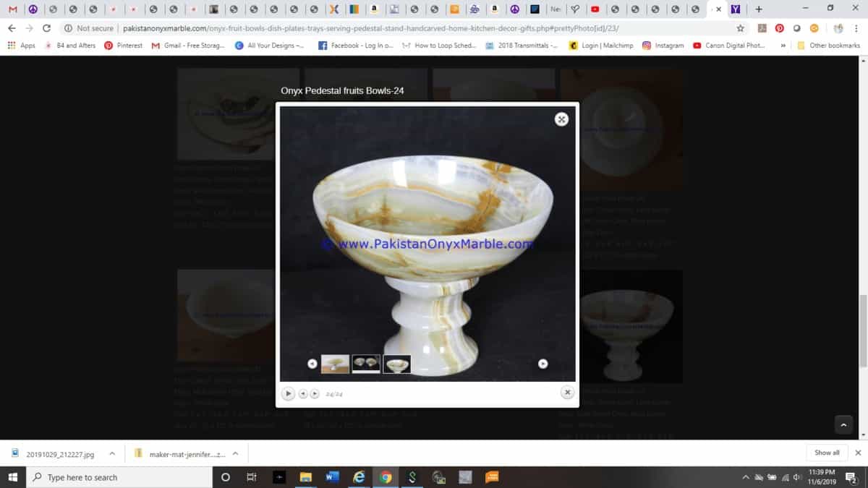Close the current active tab
Screen dimensions: 868x488
point(718,9)
